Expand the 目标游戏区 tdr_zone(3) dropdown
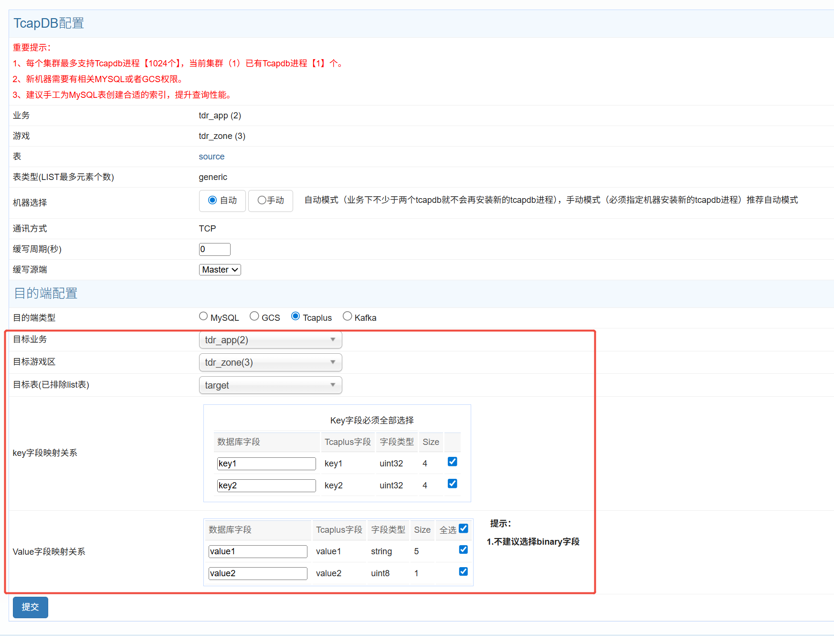Viewport: 834px width, 644px height. coord(270,362)
